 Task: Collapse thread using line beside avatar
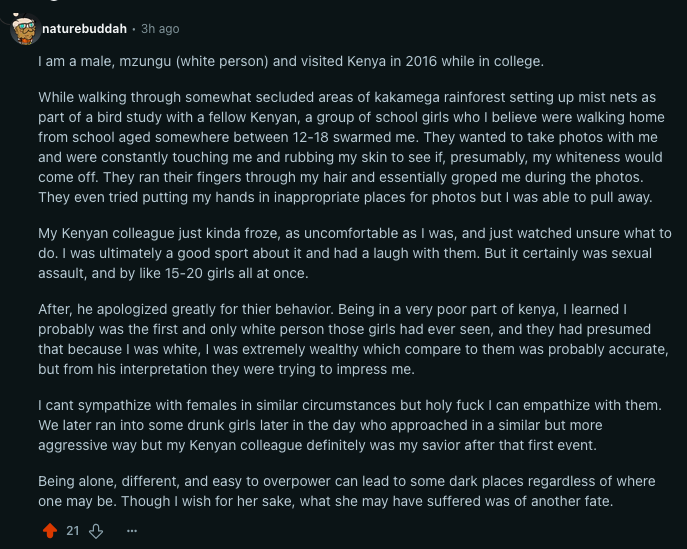pos(5,20)
